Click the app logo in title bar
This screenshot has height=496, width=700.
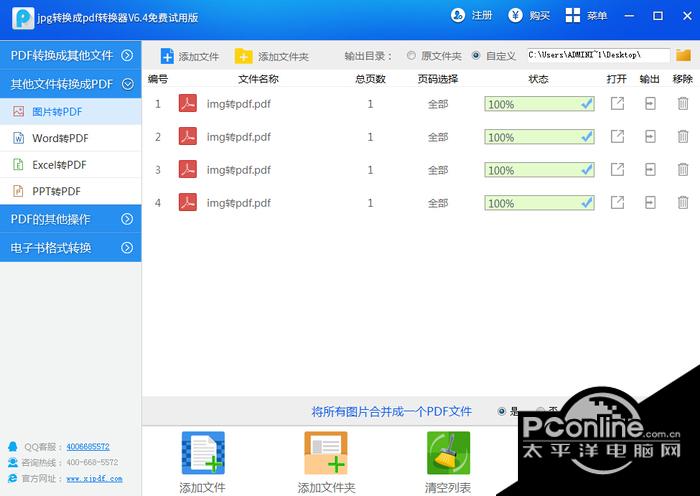click(23, 18)
